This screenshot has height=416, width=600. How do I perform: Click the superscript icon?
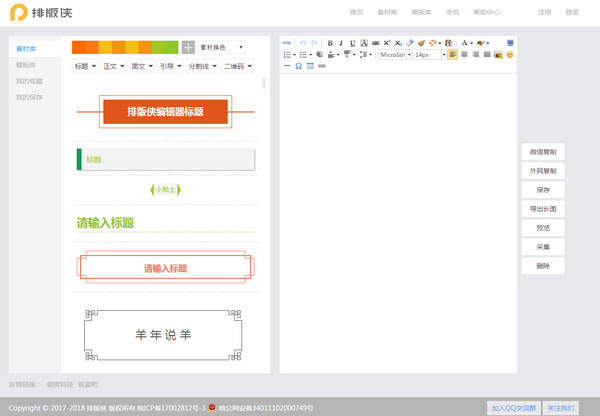(x=386, y=43)
